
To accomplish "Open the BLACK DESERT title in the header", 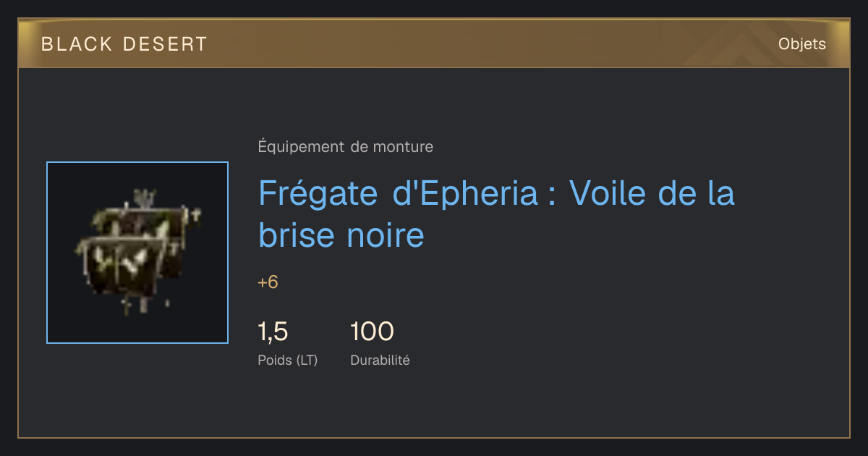I will click(124, 44).
